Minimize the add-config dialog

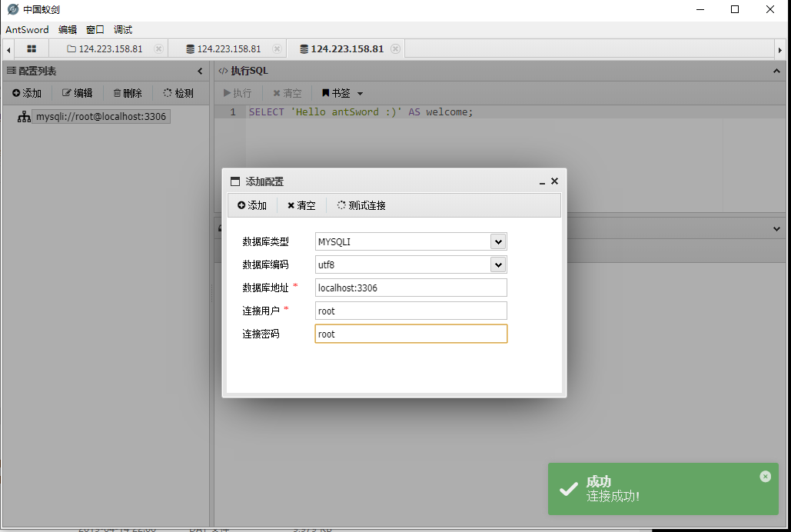point(542,181)
